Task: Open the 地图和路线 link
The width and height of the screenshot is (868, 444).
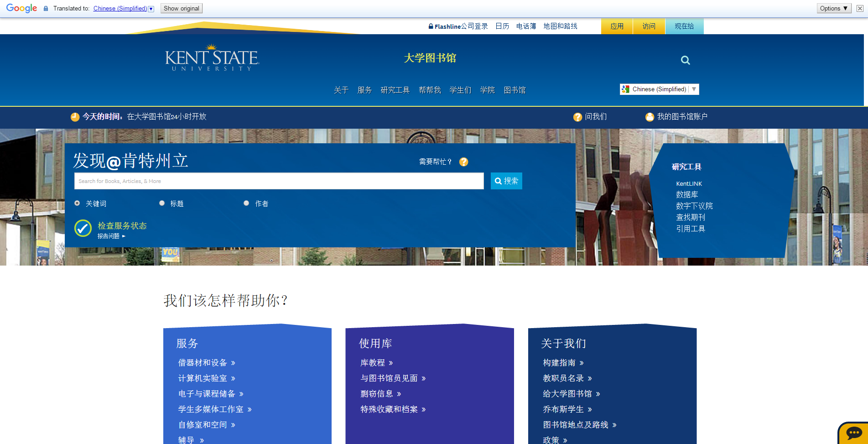Action: 560,26
